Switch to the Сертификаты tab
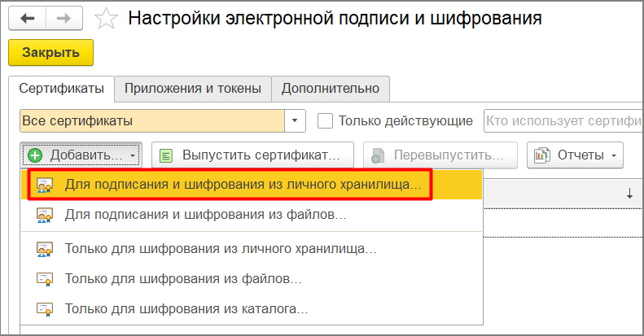 [x=61, y=89]
